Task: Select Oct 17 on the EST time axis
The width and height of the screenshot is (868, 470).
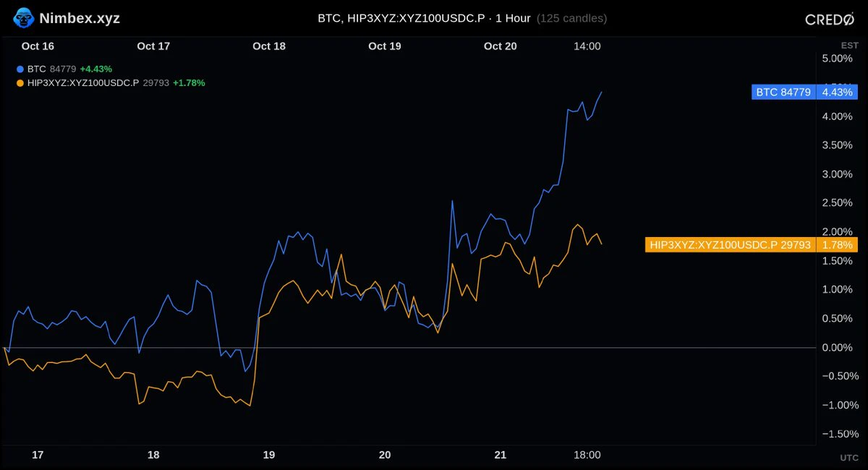Action: (153, 46)
